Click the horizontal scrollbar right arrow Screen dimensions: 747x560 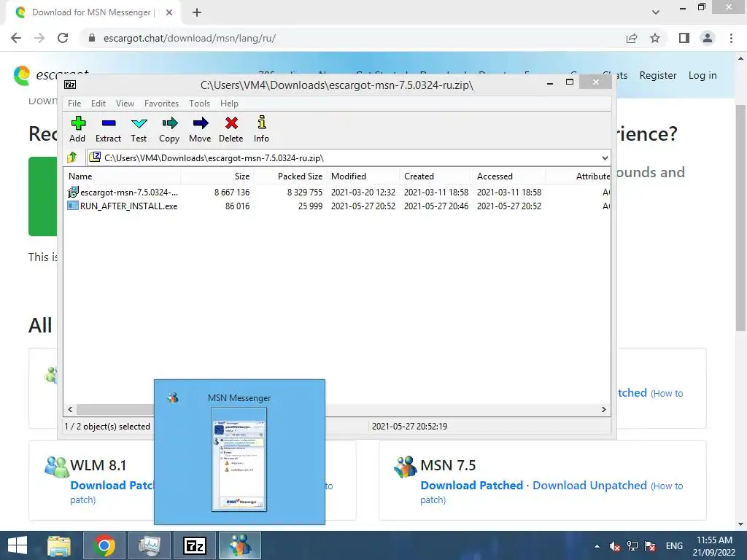click(603, 409)
